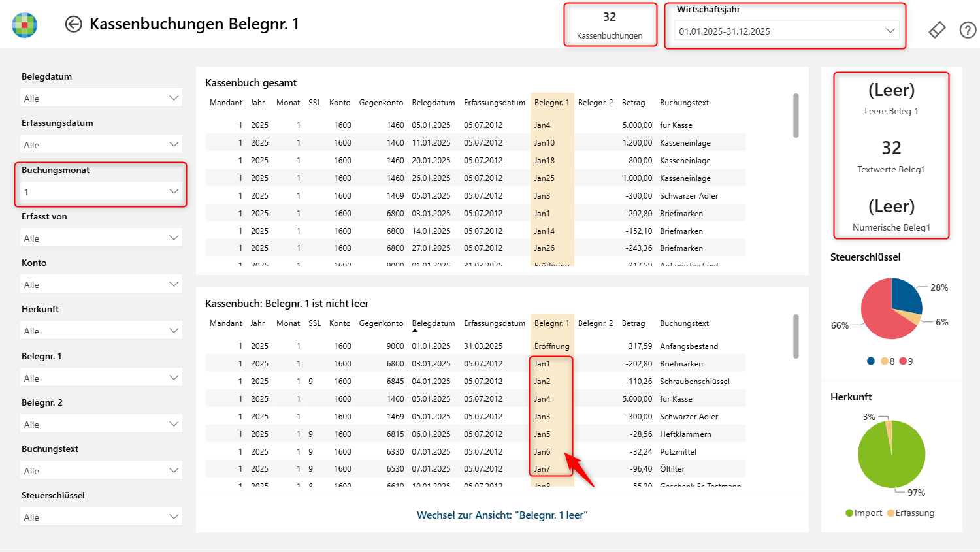Open the Belegnr. 2 filter dropdown

tap(101, 424)
